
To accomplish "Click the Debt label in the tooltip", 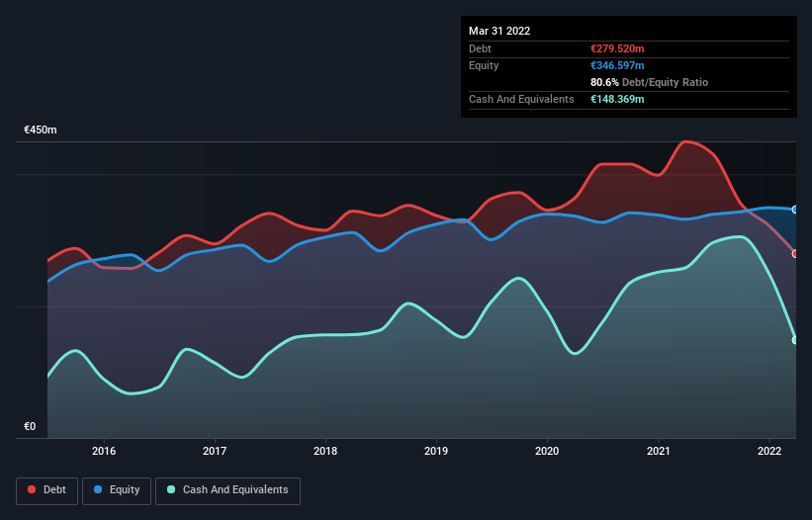I will click(x=480, y=48).
